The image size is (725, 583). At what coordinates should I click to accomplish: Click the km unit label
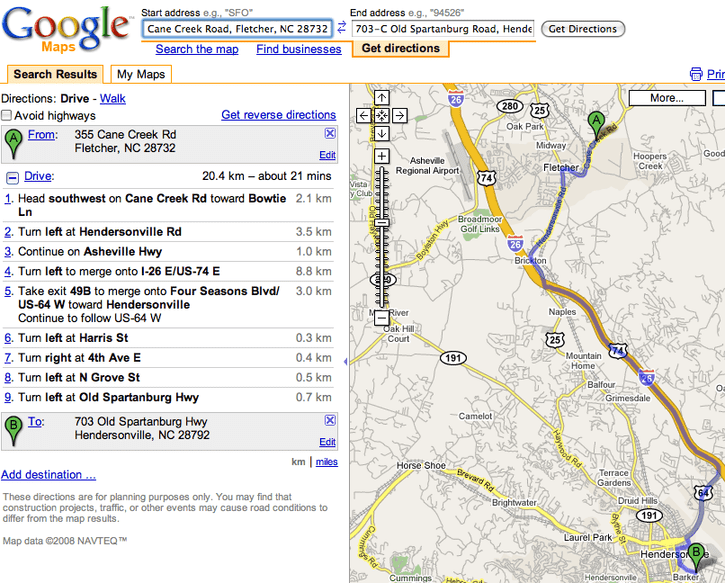pyautogui.click(x=298, y=462)
